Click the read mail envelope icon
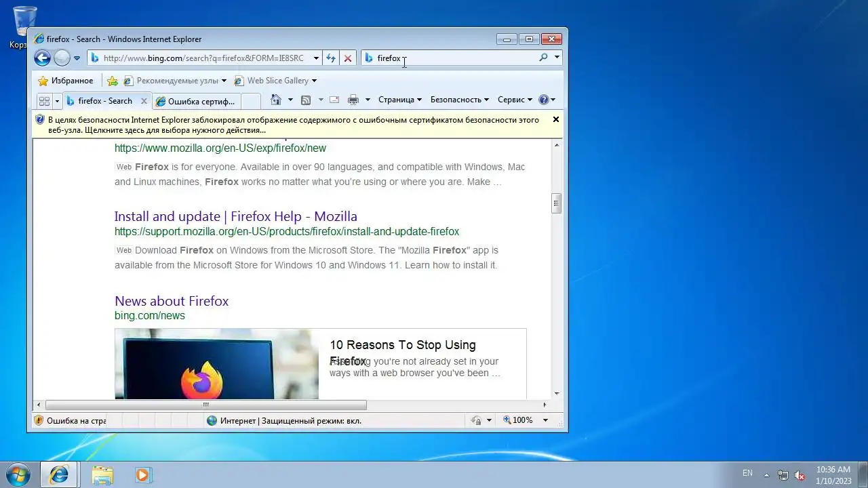Viewport: 868px width, 488px height. pyautogui.click(x=334, y=100)
